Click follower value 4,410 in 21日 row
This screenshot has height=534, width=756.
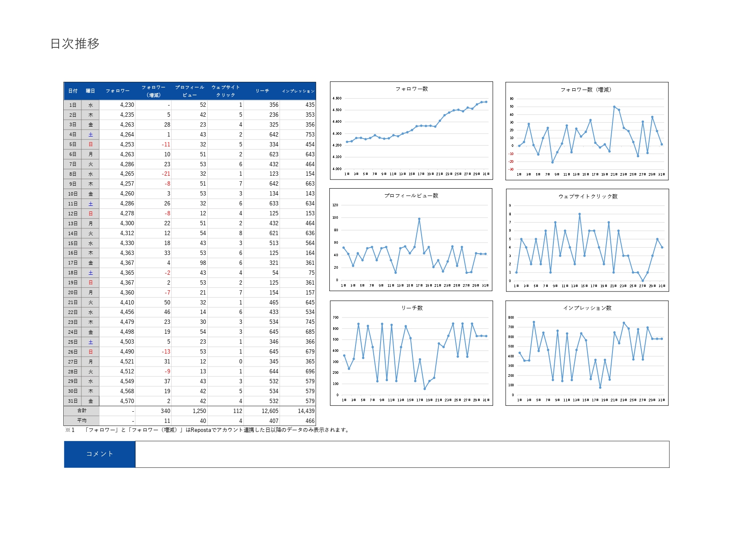pos(127,302)
